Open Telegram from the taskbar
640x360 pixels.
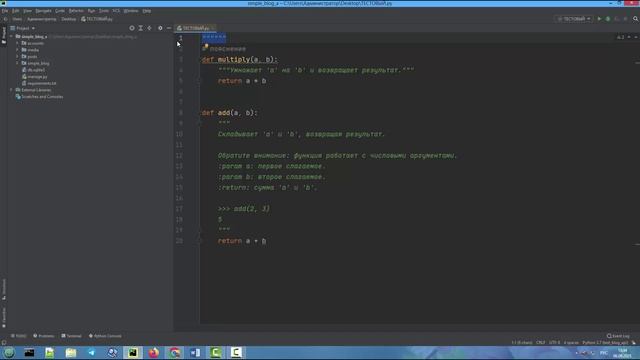91,353
